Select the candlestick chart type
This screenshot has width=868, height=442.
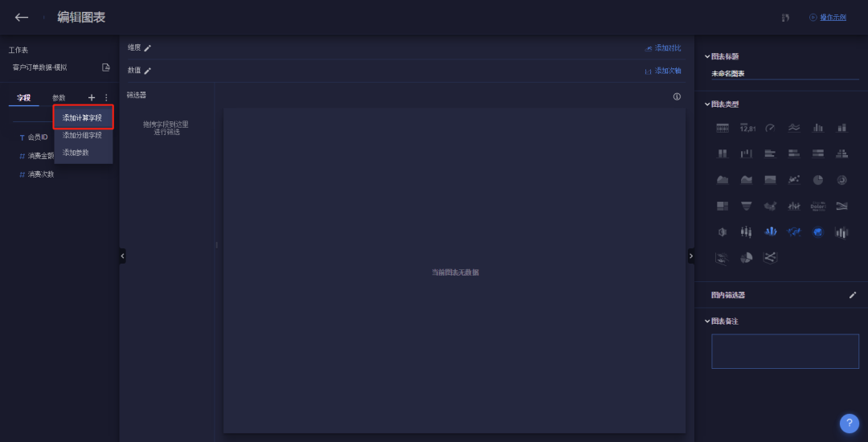tap(747, 232)
